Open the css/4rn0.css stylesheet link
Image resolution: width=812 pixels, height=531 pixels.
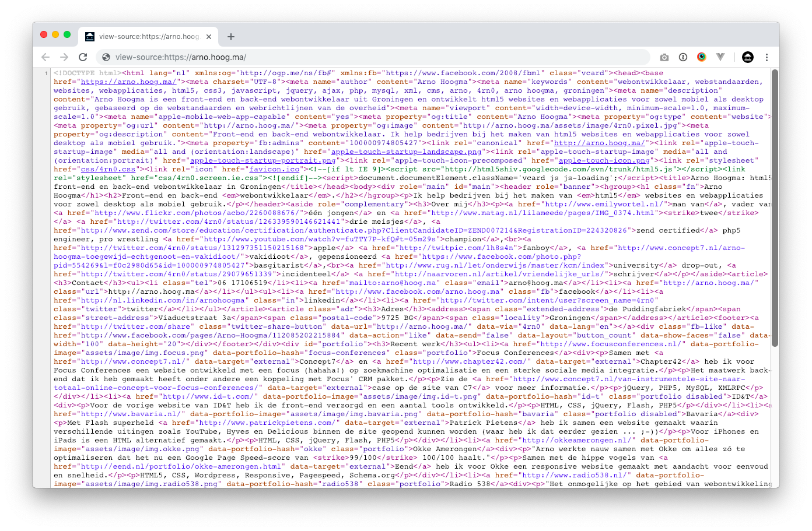[108, 170]
